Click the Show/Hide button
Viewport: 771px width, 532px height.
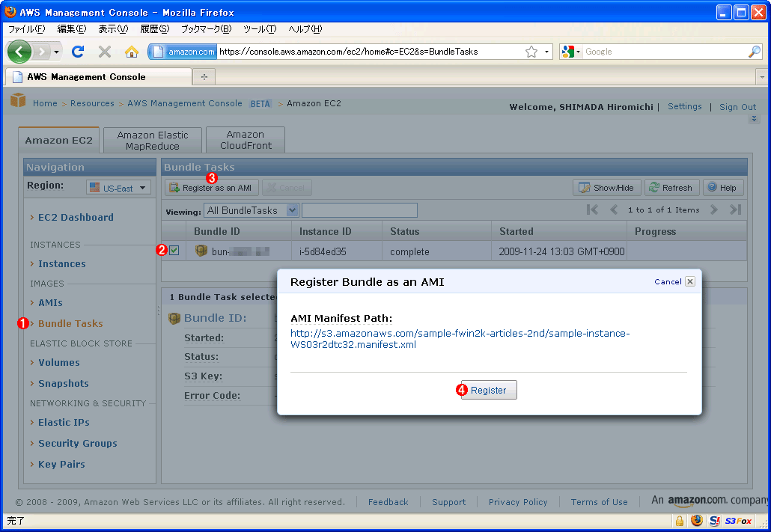coord(607,188)
